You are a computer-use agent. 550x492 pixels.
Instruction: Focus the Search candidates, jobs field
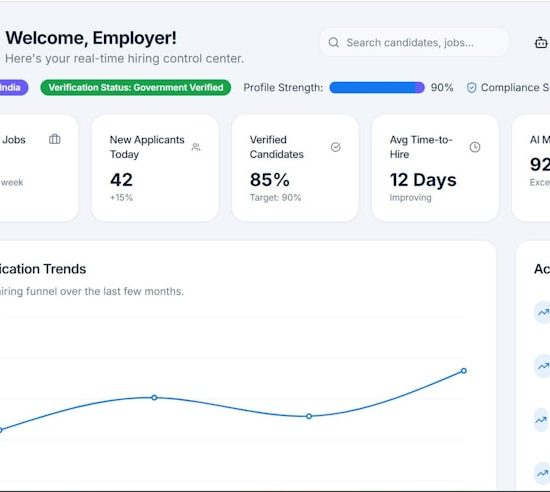coord(414,42)
